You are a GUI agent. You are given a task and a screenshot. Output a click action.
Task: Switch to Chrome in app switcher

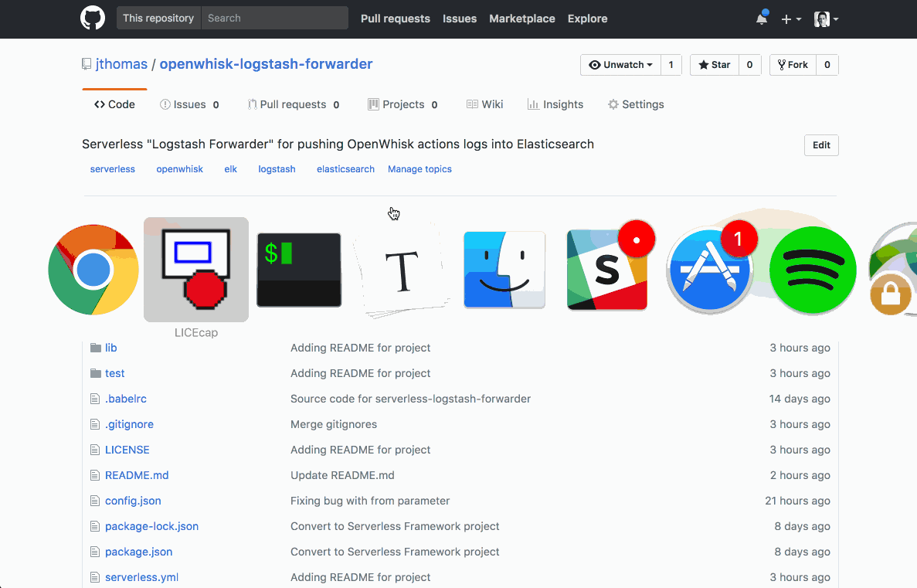(x=93, y=270)
